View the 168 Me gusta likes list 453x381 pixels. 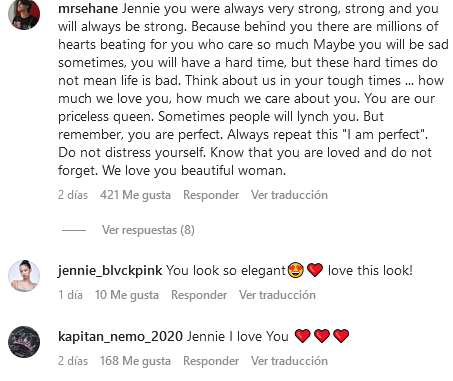[135, 361]
